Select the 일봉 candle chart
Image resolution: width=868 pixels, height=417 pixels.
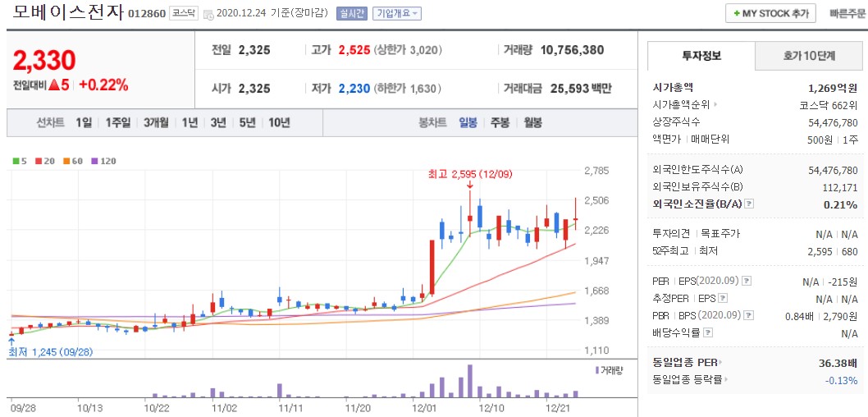point(468,122)
